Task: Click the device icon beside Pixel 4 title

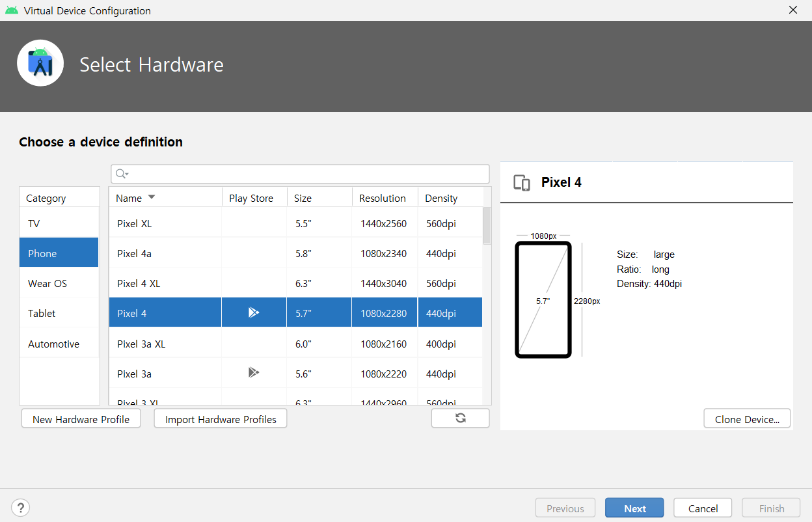Action: 522,182
